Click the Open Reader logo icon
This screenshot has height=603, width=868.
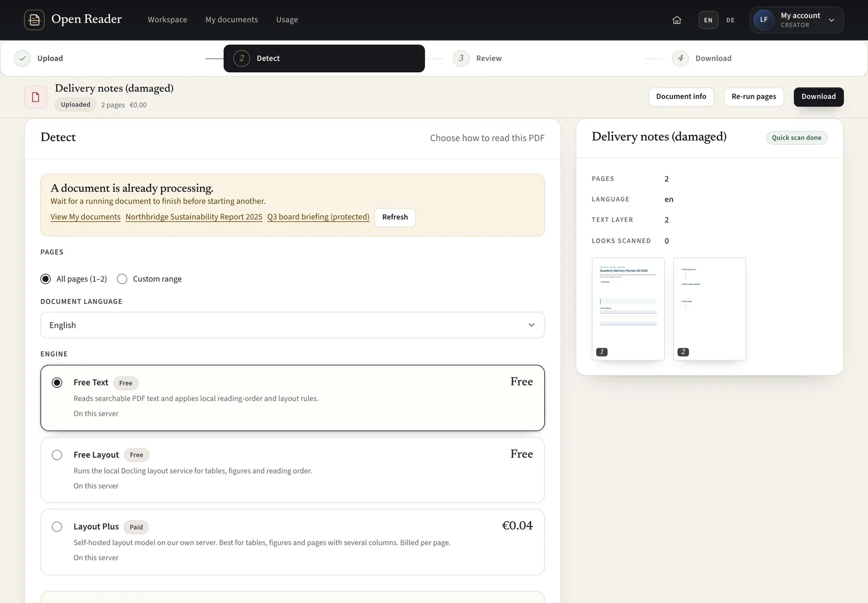coord(34,20)
